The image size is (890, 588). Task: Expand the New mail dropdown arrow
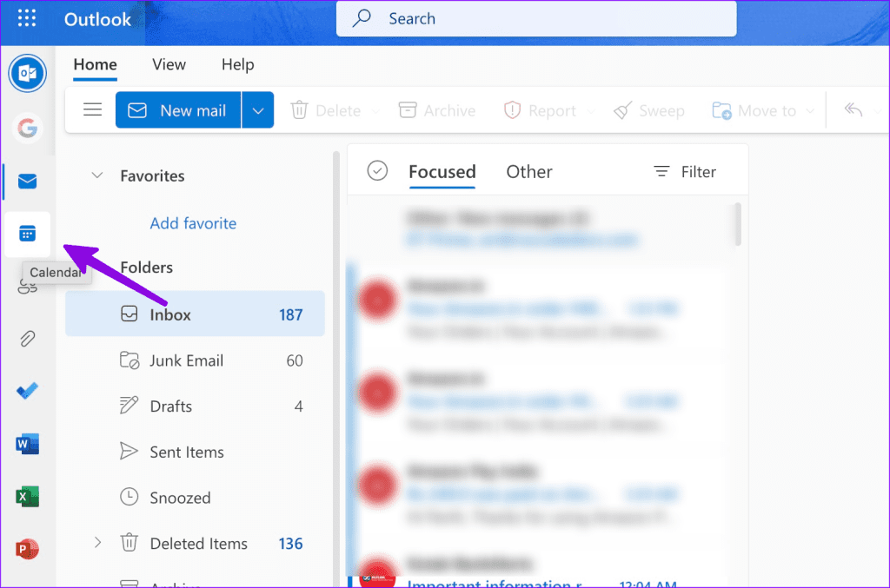click(258, 110)
